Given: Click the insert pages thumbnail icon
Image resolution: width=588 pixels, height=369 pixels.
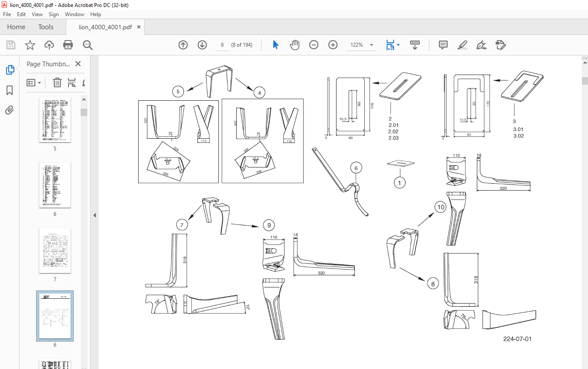Looking at the screenshot, I should [x=71, y=82].
